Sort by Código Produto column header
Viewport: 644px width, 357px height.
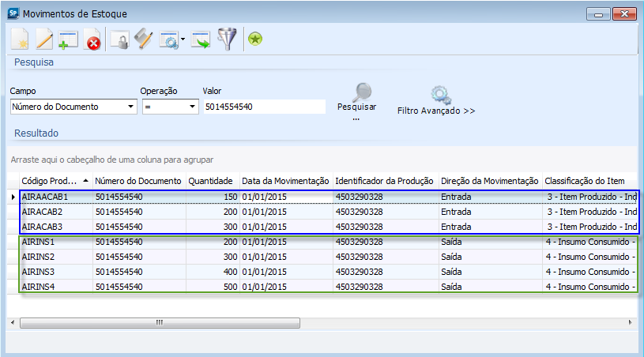(x=54, y=181)
